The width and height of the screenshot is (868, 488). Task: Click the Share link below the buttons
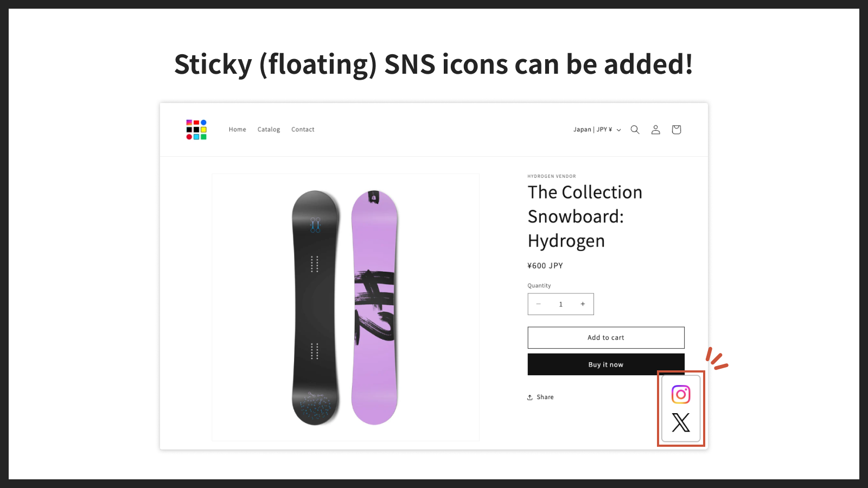540,397
